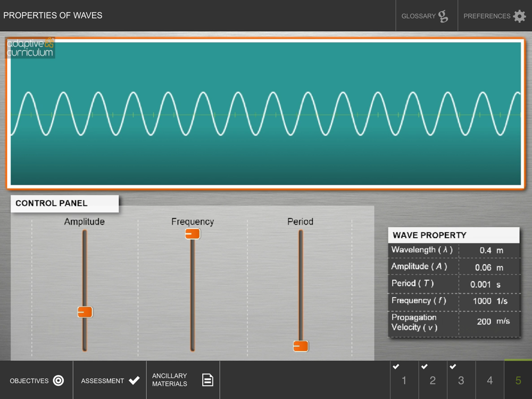This screenshot has width=532, height=399.
Task: Click the Adaptive Curriculum logo
Action: (x=30, y=48)
